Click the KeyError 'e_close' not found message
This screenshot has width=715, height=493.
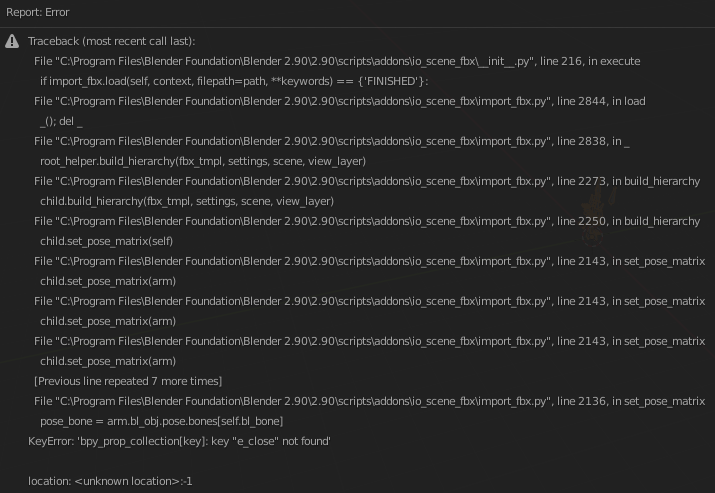(179, 442)
